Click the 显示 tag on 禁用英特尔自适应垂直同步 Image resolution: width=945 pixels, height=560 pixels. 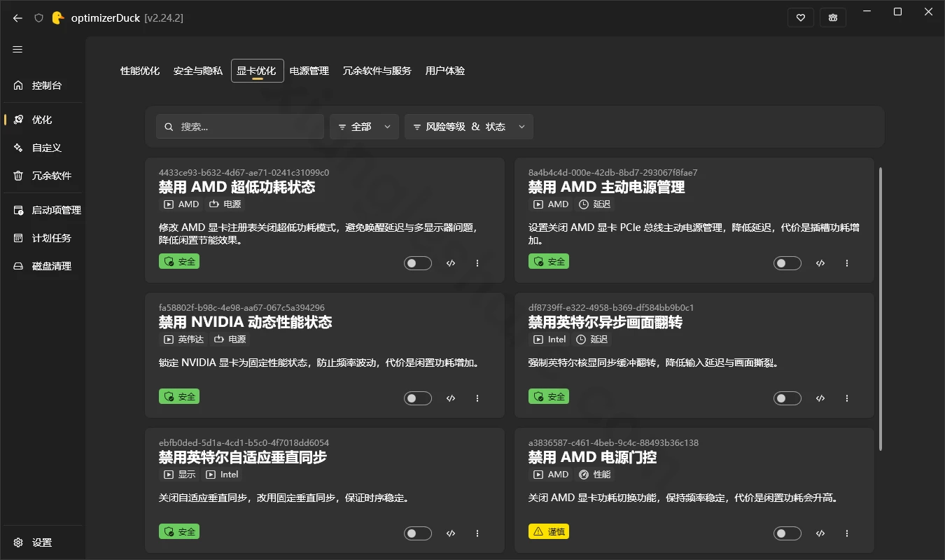[x=180, y=475]
